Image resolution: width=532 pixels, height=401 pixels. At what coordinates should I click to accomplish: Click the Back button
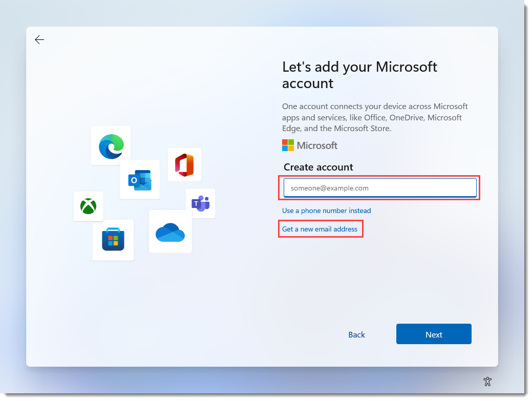tap(356, 334)
